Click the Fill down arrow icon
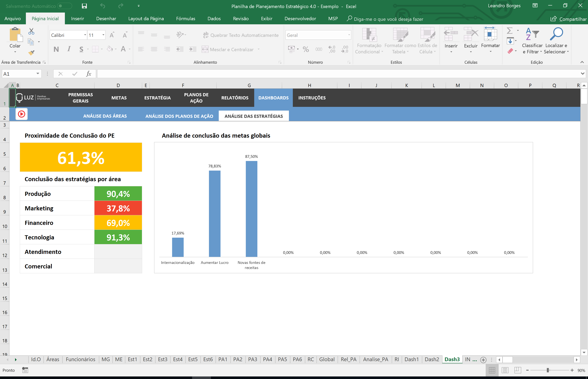588x379 pixels. tap(510, 41)
